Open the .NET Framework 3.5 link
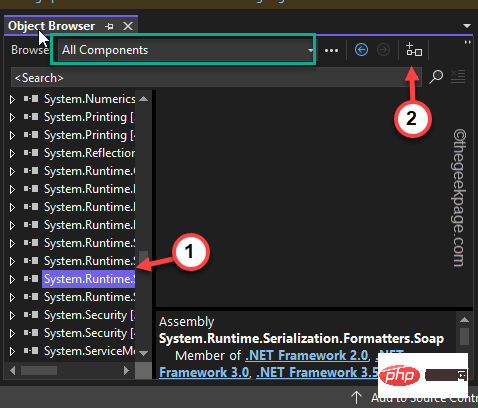478x408 pixels. [317, 372]
